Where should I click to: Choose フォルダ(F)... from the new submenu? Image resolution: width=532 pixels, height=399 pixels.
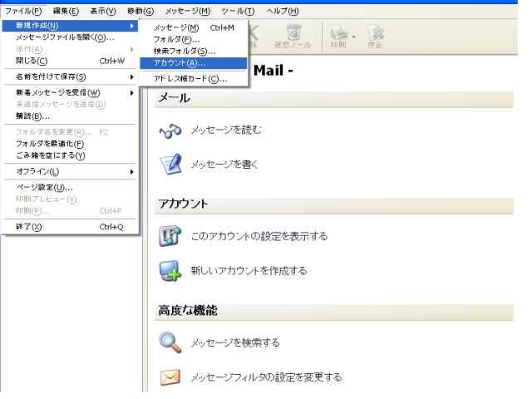click(x=177, y=39)
